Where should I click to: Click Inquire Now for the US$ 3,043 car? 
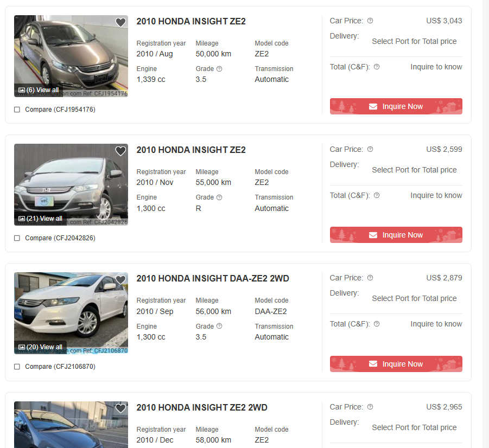(396, 106)
